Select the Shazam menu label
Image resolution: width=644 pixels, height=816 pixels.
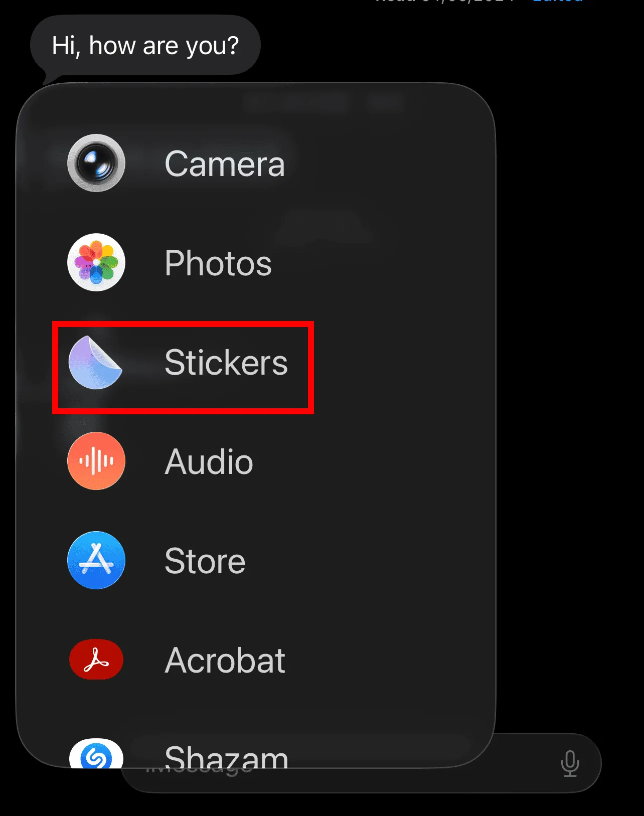pos(227,756)
